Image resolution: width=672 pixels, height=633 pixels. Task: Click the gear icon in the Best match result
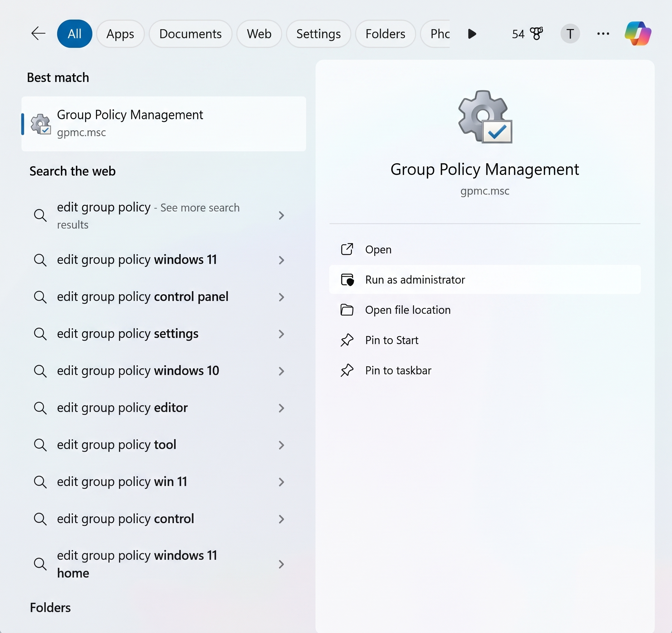pos(41,124)
